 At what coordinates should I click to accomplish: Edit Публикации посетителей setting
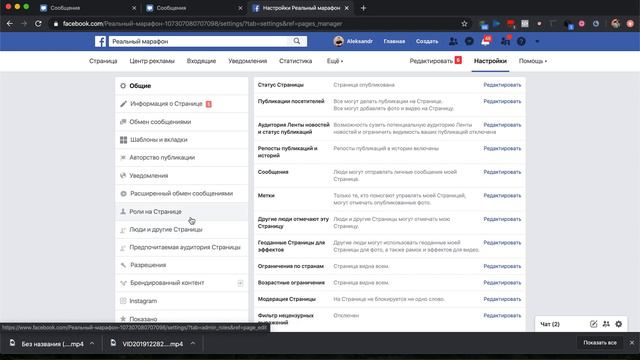coord(502,101)
